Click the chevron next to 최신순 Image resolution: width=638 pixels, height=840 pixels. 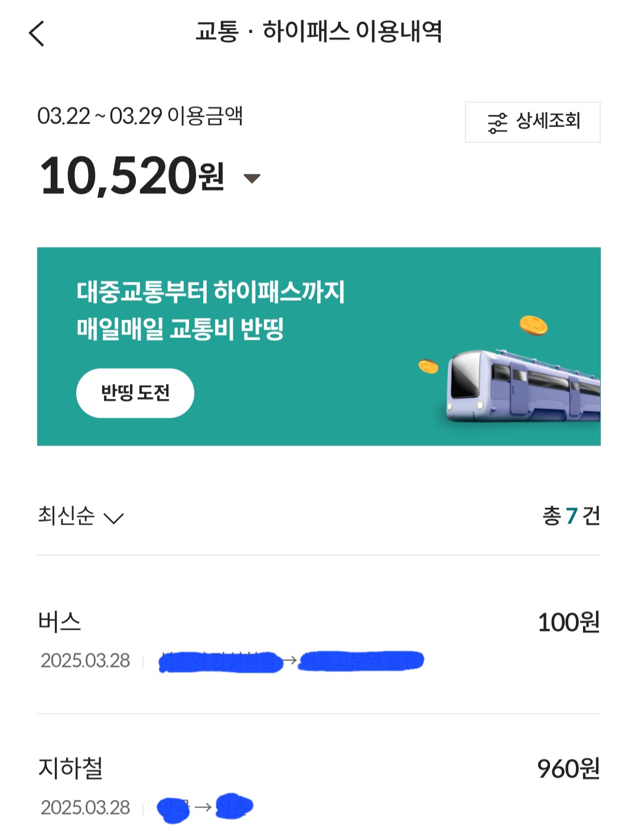[113, 519]
